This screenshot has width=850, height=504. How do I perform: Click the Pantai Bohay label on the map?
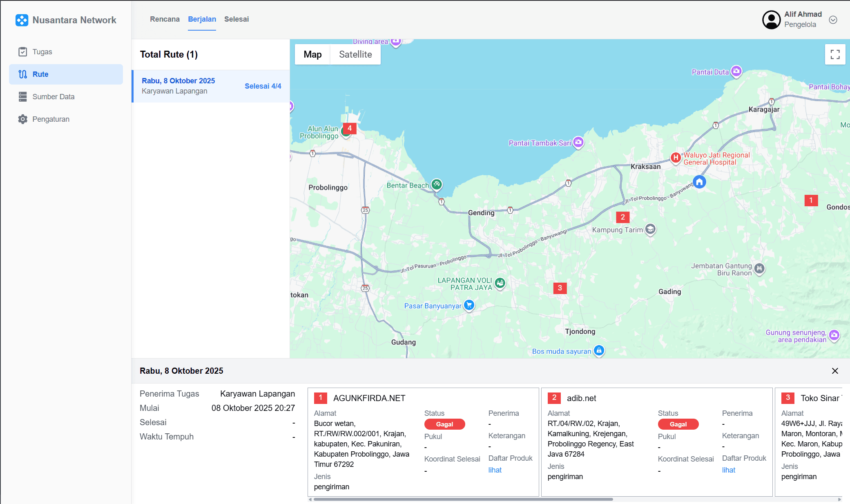tap(829, 87)
